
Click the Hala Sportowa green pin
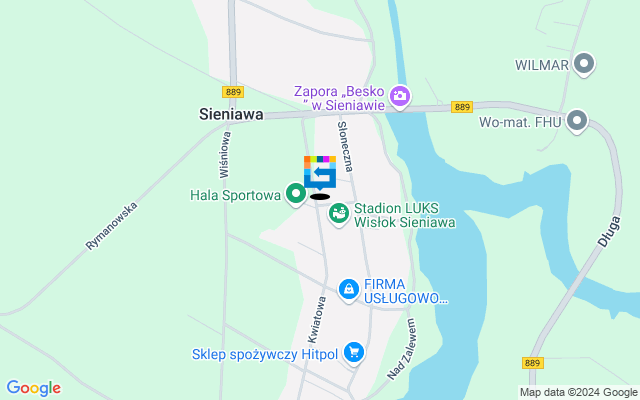[296, 194]
